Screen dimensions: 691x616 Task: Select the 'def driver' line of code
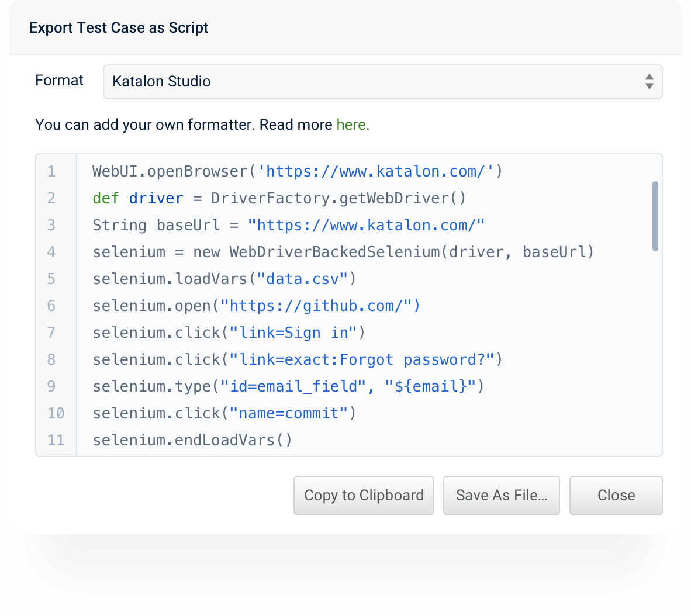point(279,198)
